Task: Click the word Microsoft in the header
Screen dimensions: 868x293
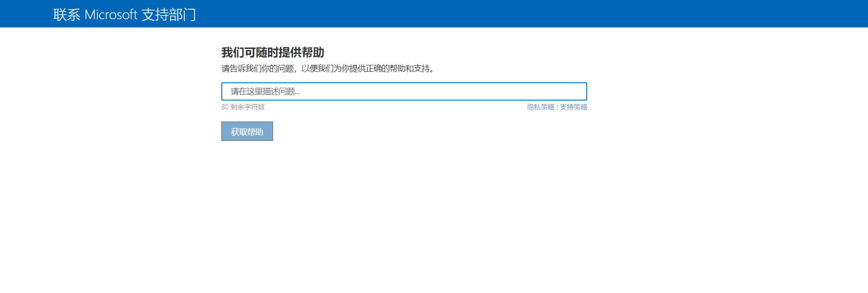Action: tap(111, 15)
